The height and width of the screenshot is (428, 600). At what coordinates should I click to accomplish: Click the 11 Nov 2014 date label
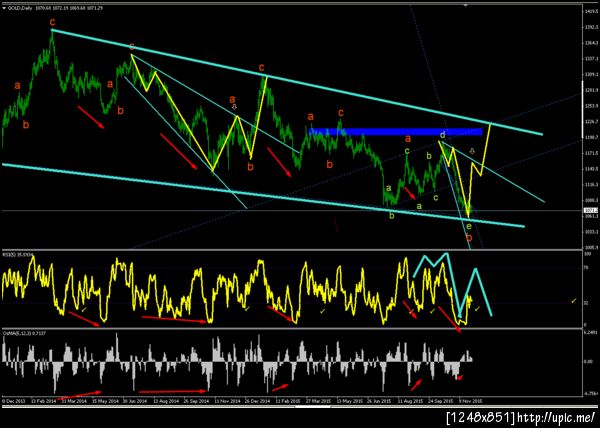pyautogui.click(x=227, y=401)
